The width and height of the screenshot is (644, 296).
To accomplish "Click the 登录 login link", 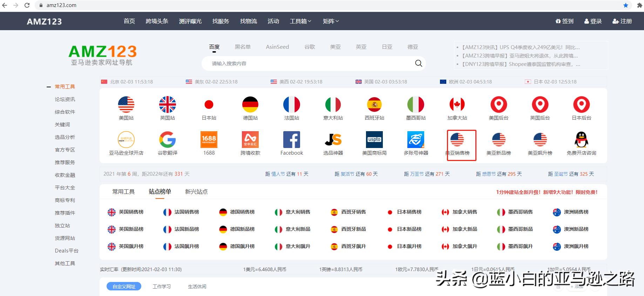I will click(x=593, y=21).
